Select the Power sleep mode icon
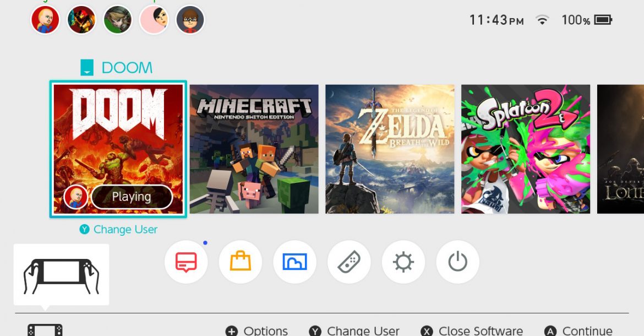Screen dimensions: 644x336 457,262
